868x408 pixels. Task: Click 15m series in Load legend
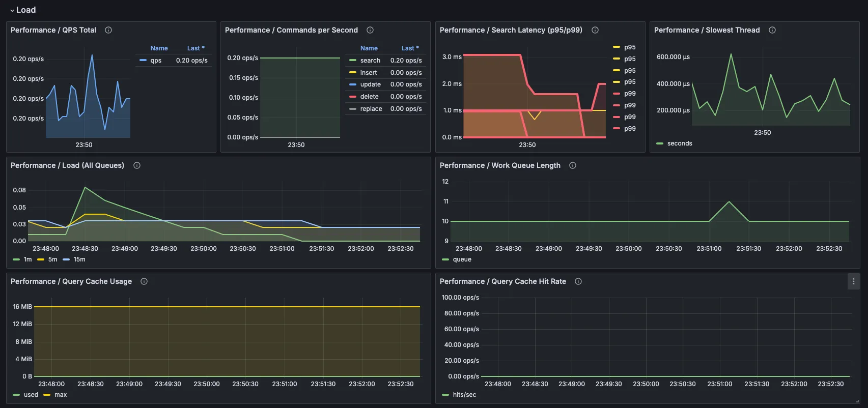click(x=79, y=259)
